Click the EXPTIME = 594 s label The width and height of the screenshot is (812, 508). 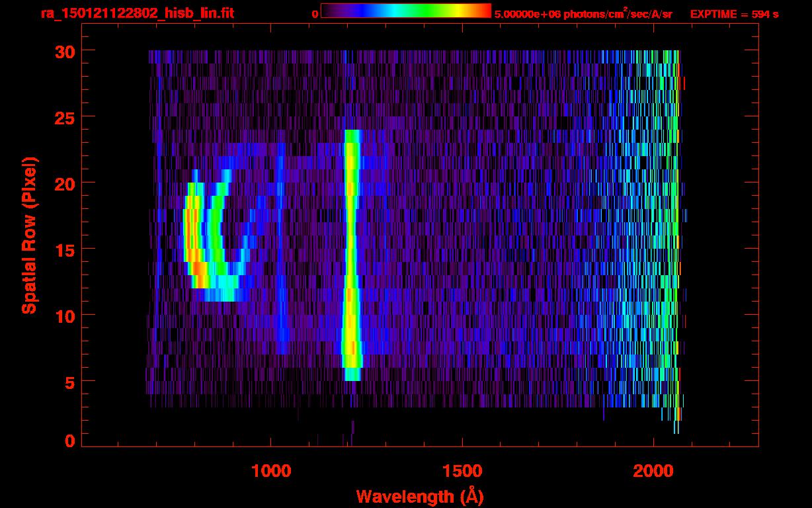coord(734,14)
